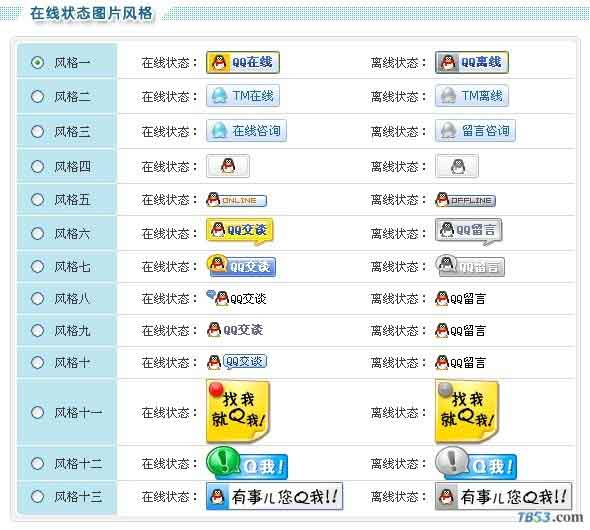Click online sticky note with red pin
The image size is (590, 530).
[238, 412]
